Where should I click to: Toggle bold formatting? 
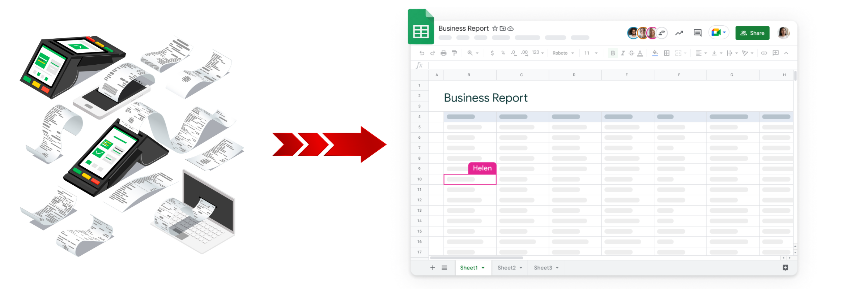(x=613, y=53)
